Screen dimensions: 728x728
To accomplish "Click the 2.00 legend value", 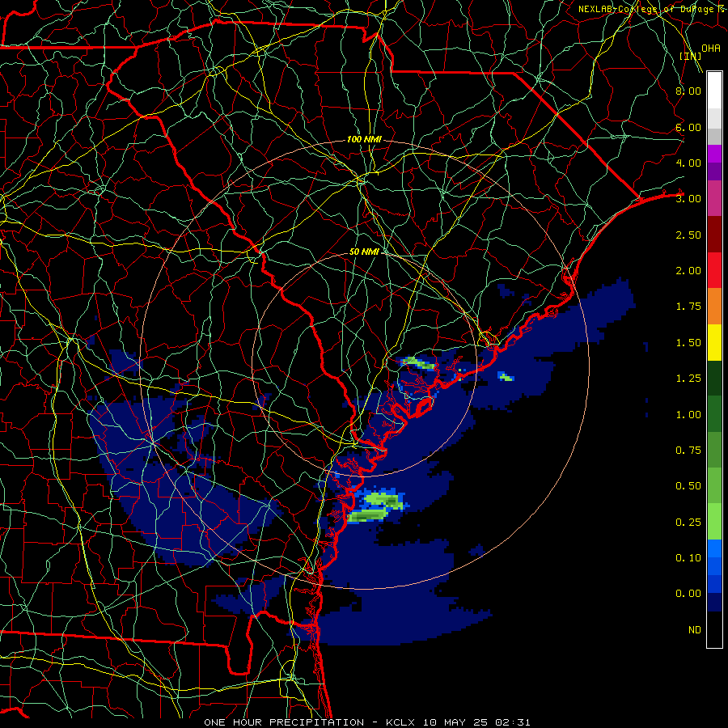I will coord(688,271).
